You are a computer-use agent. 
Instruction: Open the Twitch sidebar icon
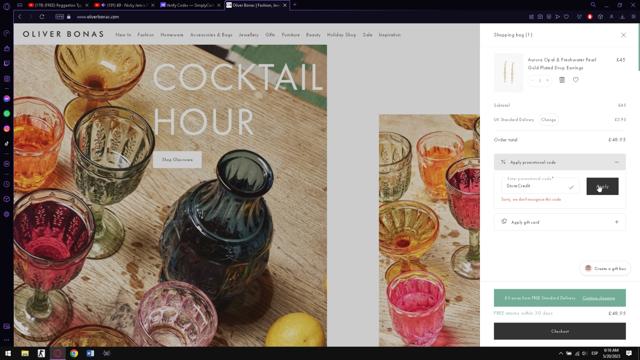pyautogui.click(x=7, y=63)
